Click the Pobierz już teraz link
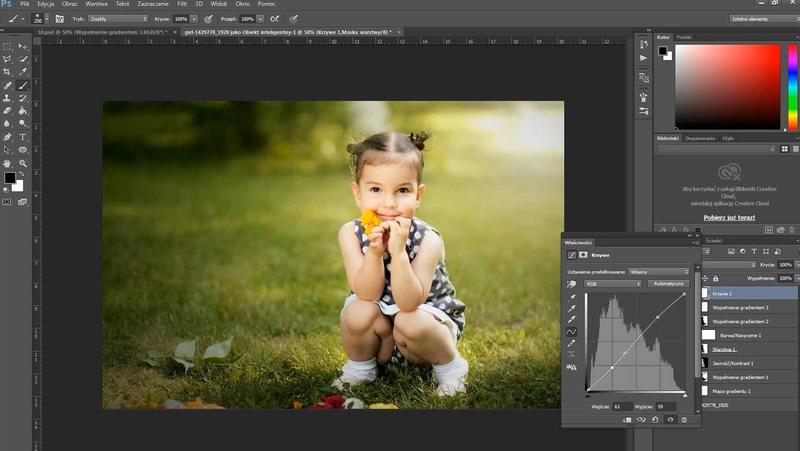 pos(728,216)
